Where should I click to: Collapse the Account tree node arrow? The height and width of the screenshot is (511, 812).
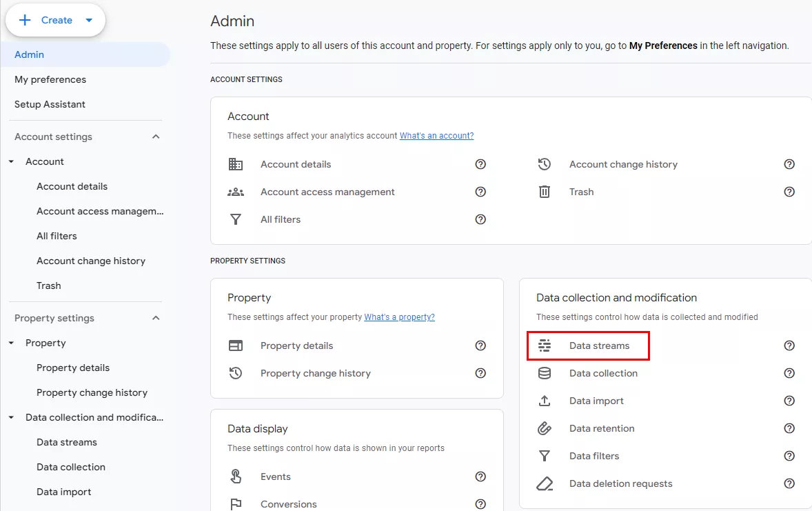(12, 161)
